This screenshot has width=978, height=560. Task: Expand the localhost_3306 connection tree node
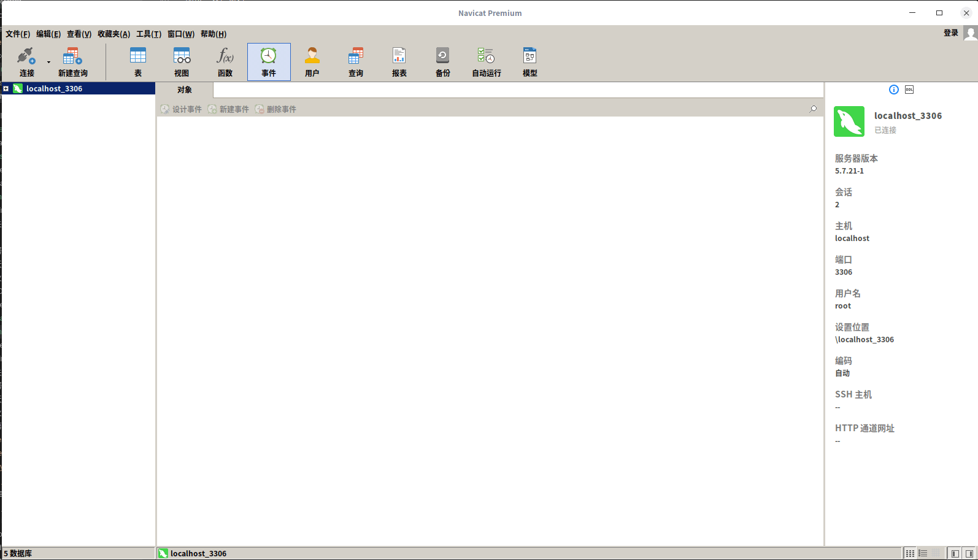coord(6,89)
